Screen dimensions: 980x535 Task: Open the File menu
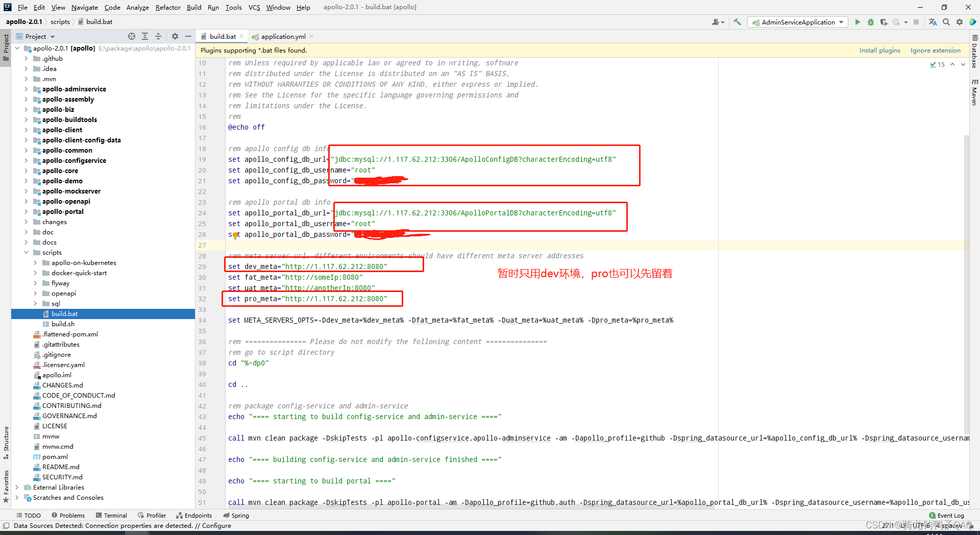tap(22, 7)
